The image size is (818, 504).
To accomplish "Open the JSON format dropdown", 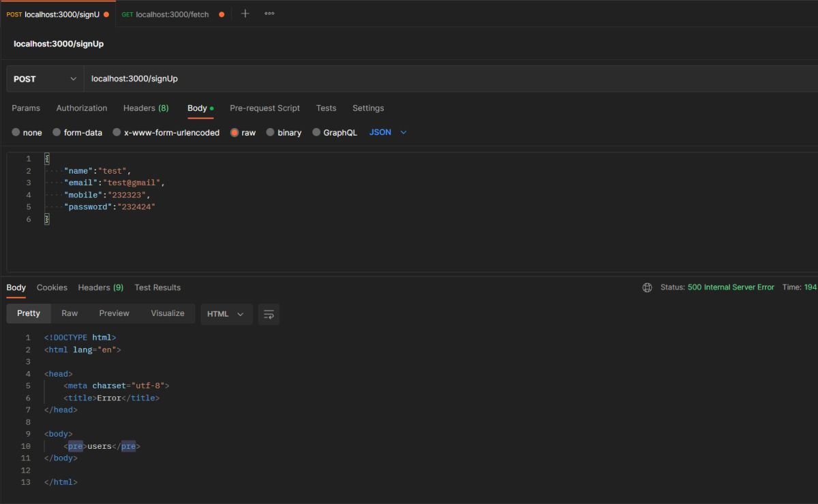I will point(388,132).
